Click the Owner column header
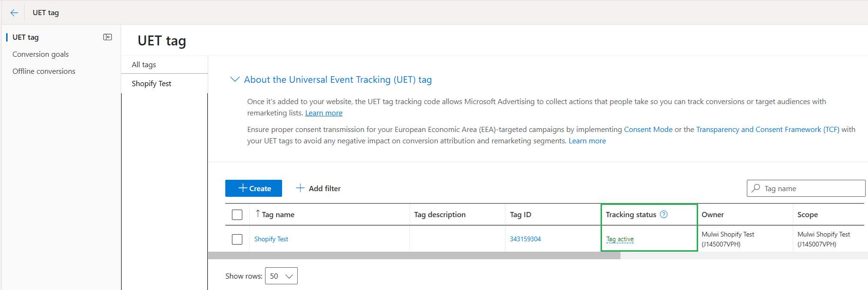Screen dimensions: 868x290 pyautogui.click(x=713, y=214)
